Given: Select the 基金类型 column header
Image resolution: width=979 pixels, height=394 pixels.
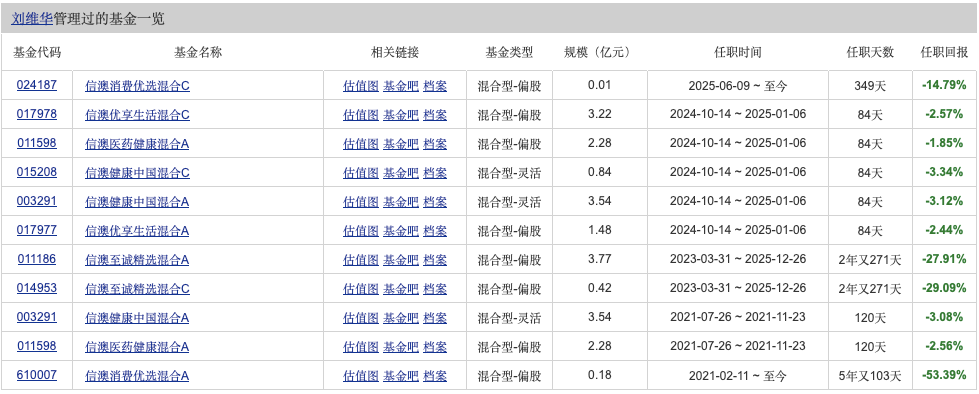Looking at the screenshot, I should [x=509, y=52].
